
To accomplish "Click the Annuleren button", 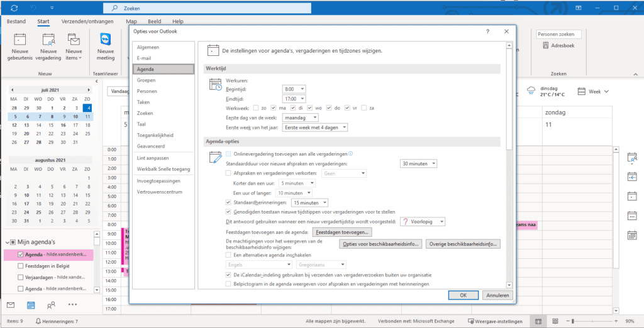I will coord(497,295).
